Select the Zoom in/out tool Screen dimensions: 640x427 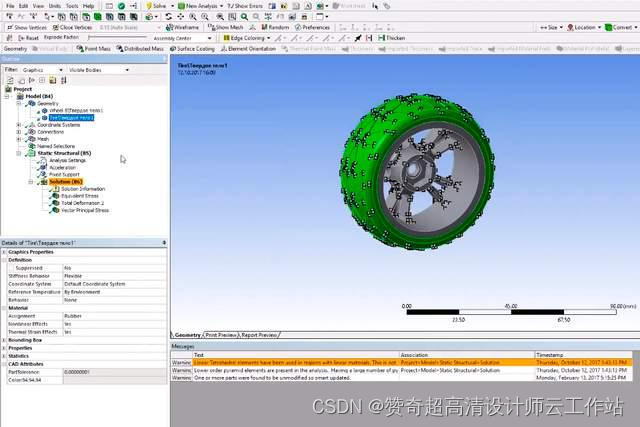point(193,17)
